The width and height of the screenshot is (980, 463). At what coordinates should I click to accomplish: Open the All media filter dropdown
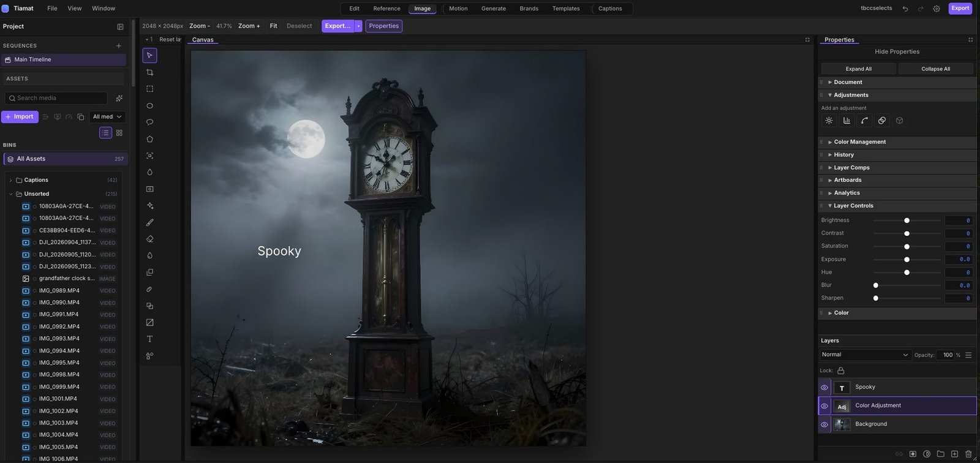108,117
